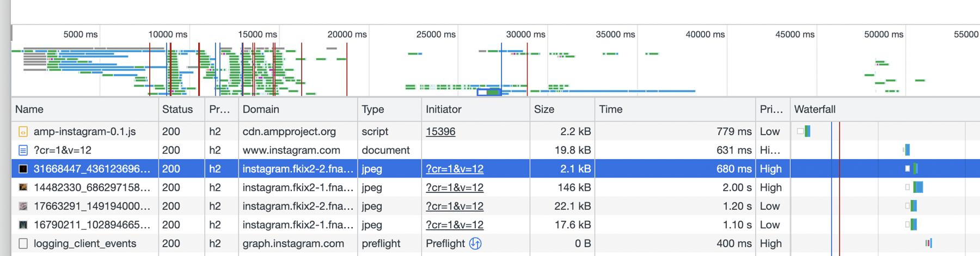This screenshot has height=256, width=980.
Task: Open the 15396 initiator link
Action: [x=440, y=132]
